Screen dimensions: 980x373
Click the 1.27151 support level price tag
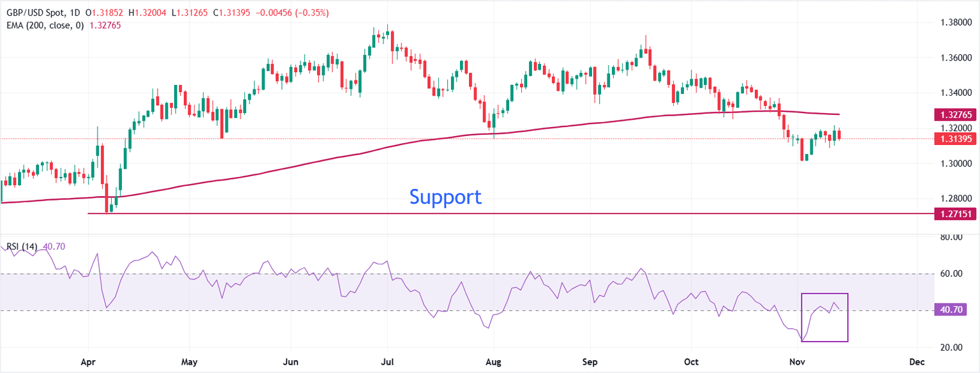point(955,214)
